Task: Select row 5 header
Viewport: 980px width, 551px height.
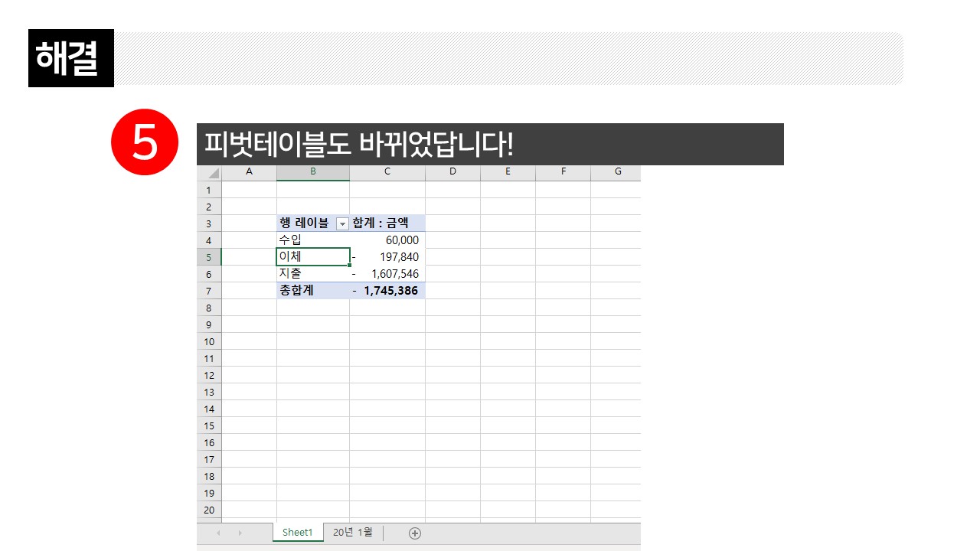Action: point(209,257)
